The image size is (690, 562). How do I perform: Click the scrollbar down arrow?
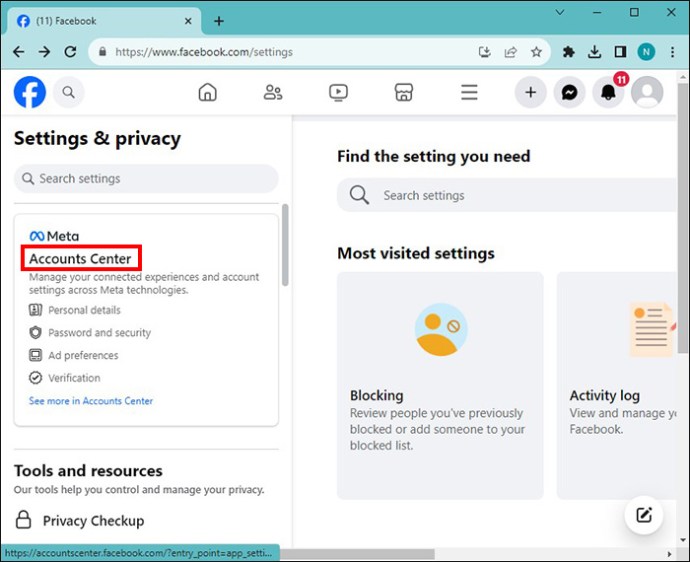coord(683,540)
